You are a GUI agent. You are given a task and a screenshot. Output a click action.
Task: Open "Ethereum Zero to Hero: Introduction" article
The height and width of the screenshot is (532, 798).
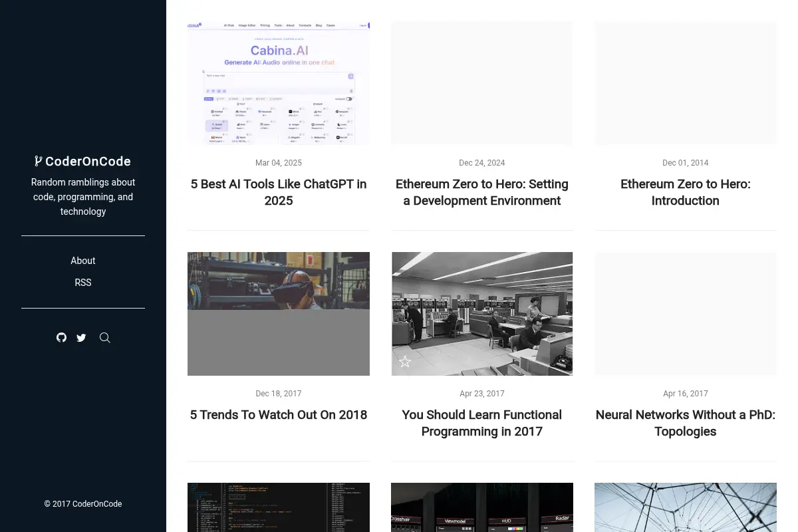click(x=686, y=192)
